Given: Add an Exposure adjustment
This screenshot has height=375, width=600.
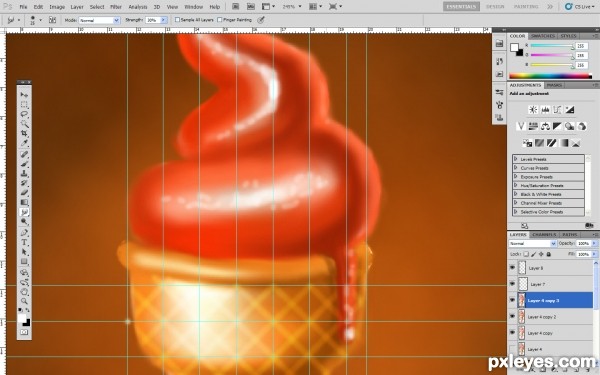Looking at the screenshot, I should [569, 110].
